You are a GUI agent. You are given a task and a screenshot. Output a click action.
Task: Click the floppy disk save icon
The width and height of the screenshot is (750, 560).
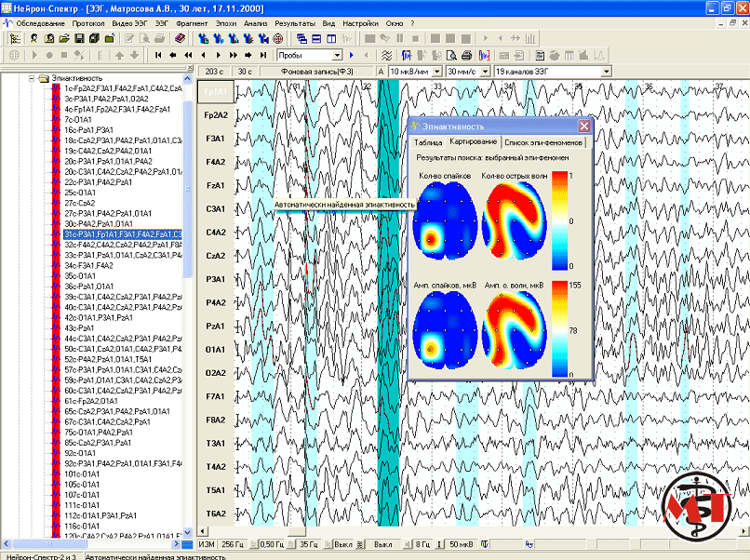(x=79, y=38)
